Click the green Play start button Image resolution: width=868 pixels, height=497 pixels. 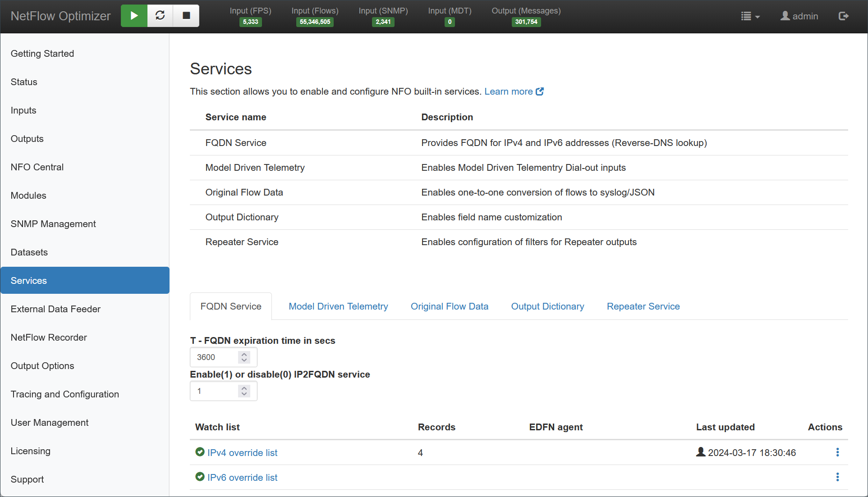(134, 16)
